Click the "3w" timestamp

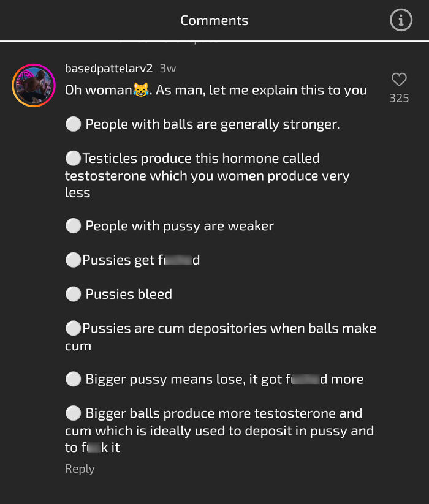(168, 69)
